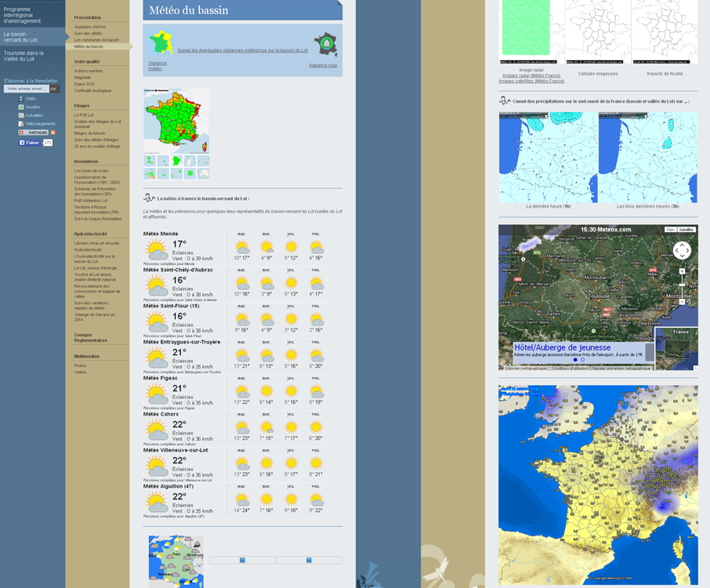
Task: Follow the Vigilance crue link
Action: (323, 65)
